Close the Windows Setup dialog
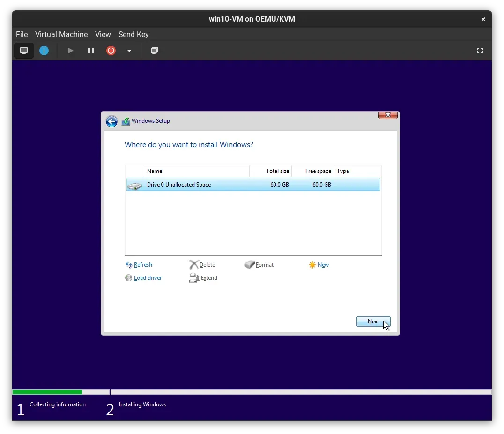Viewport: 504px width, 434px height. pos(388,115)
